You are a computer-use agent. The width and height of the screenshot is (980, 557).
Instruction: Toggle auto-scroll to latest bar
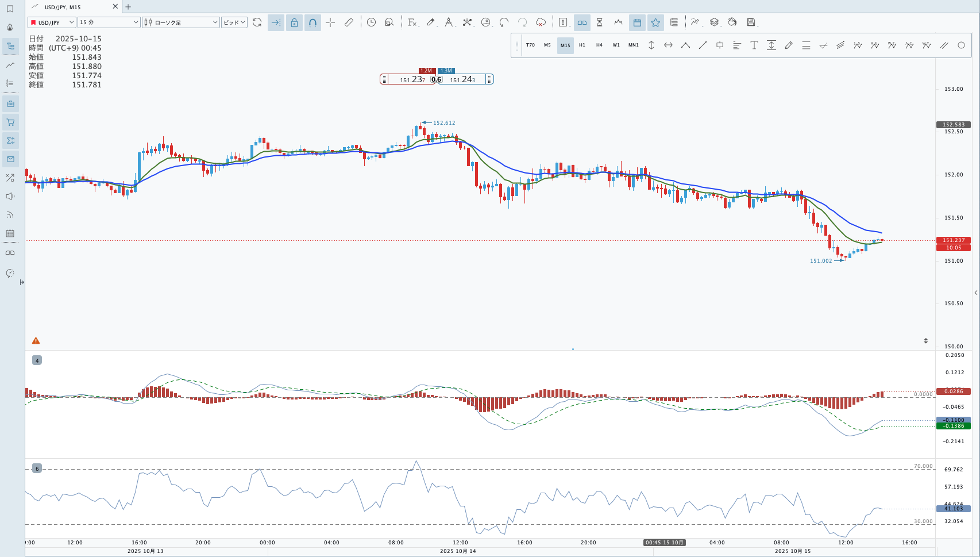tap(276, 22)
